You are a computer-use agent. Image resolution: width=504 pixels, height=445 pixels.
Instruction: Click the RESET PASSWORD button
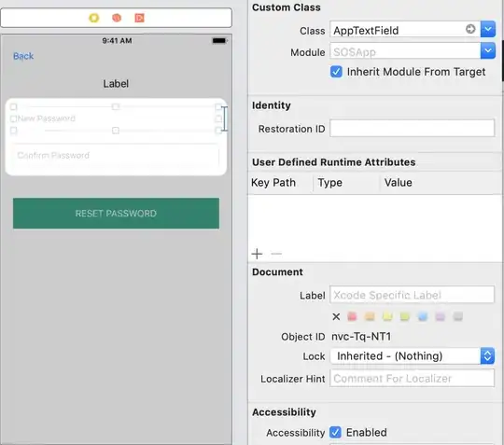116,214
